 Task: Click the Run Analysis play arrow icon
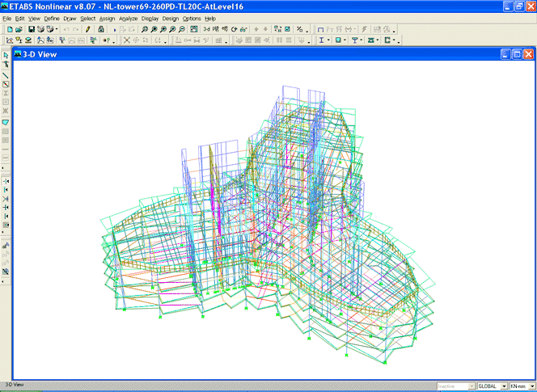pyautogui.click(x=115, y=30)
